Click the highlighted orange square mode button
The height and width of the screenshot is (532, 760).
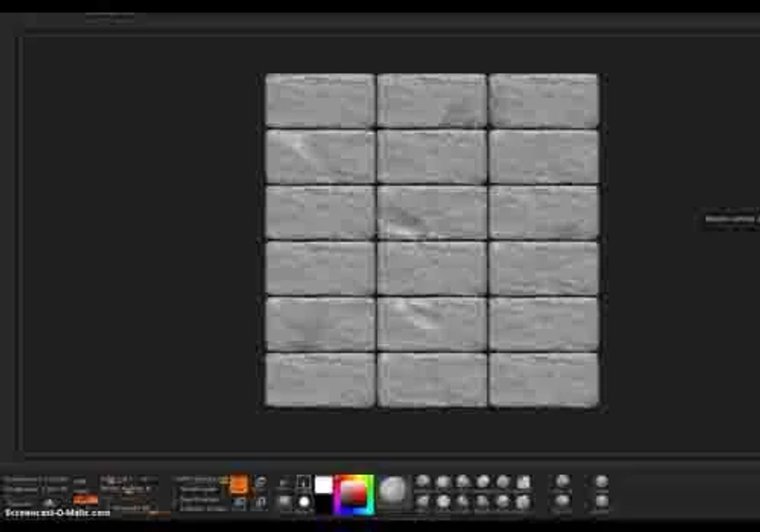(238, 484)
